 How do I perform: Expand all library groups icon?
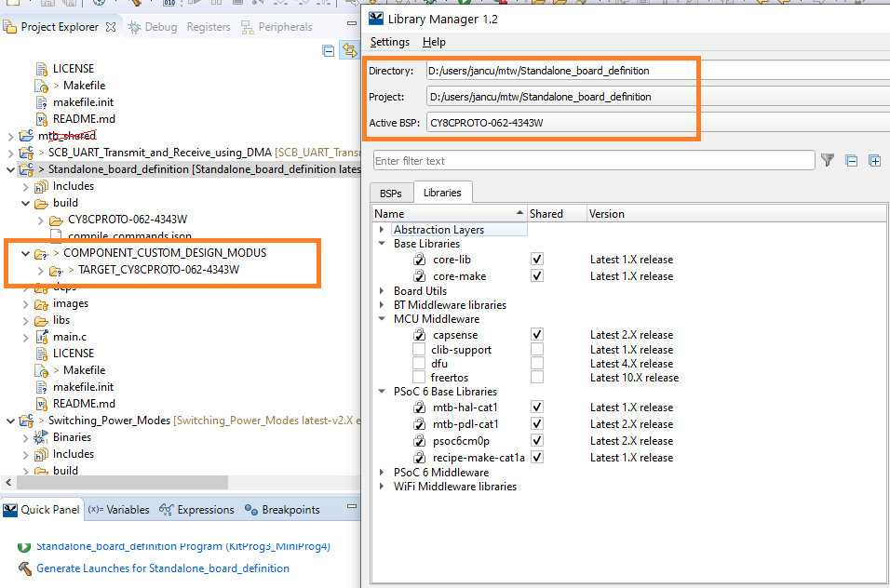click(x=875, y=161)
